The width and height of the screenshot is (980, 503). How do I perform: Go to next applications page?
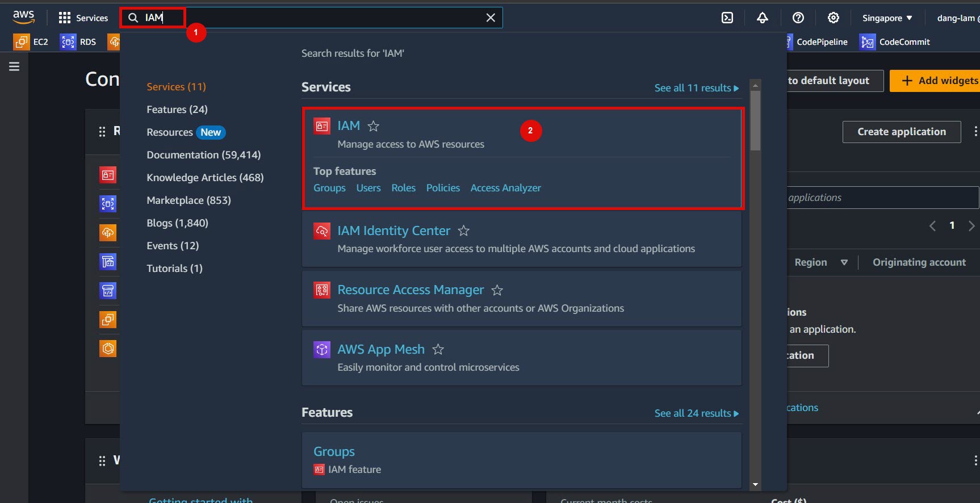click(971, 226)
